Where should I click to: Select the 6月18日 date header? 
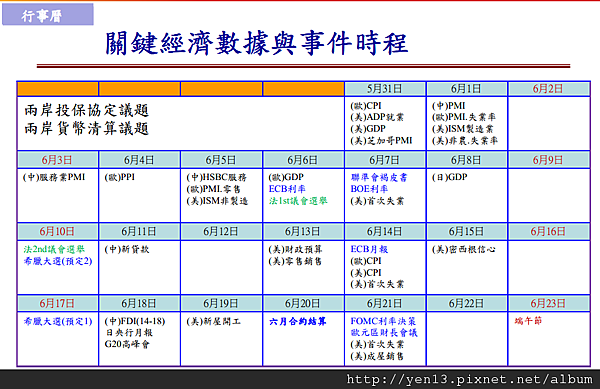pos(139,303)
